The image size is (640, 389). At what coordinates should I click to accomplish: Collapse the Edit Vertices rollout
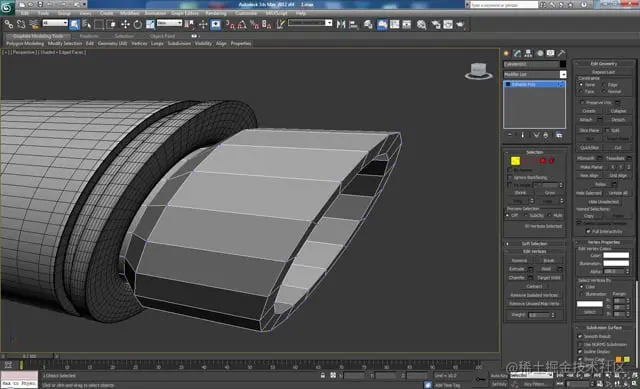(535, 251)
